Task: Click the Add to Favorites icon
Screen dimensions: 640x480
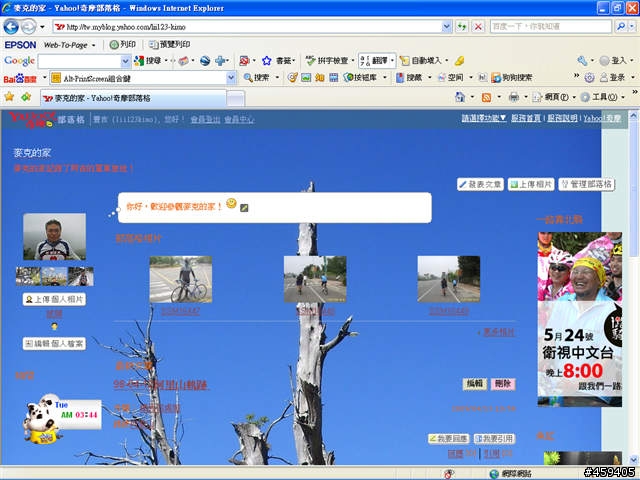Action: coord(26,97)
